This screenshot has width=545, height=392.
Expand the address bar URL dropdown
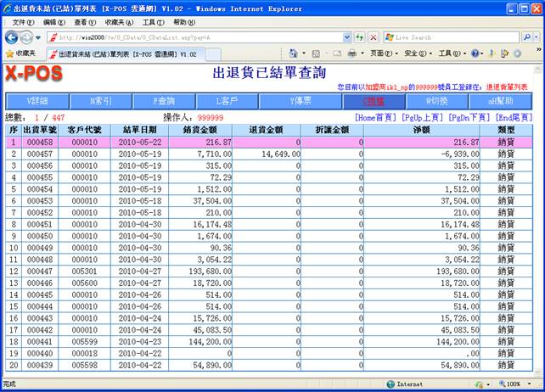(x=346, y=37)
